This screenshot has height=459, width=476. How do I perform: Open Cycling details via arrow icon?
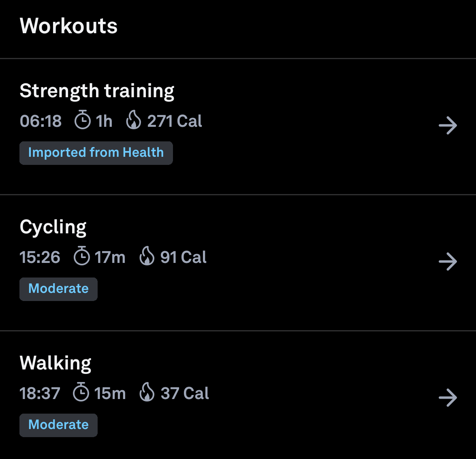[x=447, y=262]
